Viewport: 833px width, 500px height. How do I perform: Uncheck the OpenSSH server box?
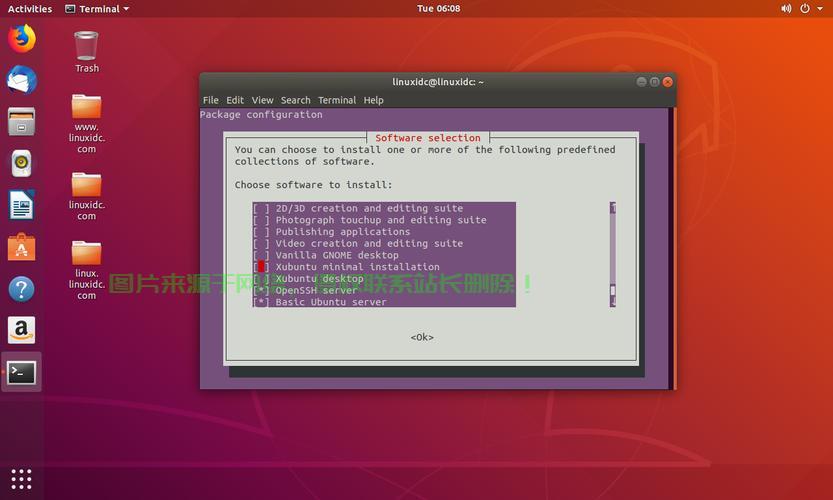coord(261,290)
